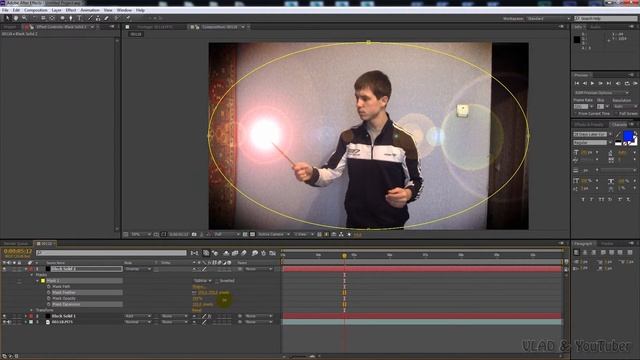The width and height of the screenshot is (640, 360).
Task: Enable From Current Time checkbox
Action: (576, 113)
